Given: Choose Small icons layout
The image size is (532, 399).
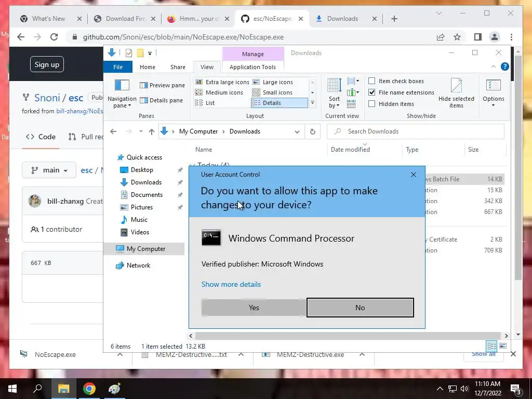Looking at the screenshot, I should coord(272,92).
